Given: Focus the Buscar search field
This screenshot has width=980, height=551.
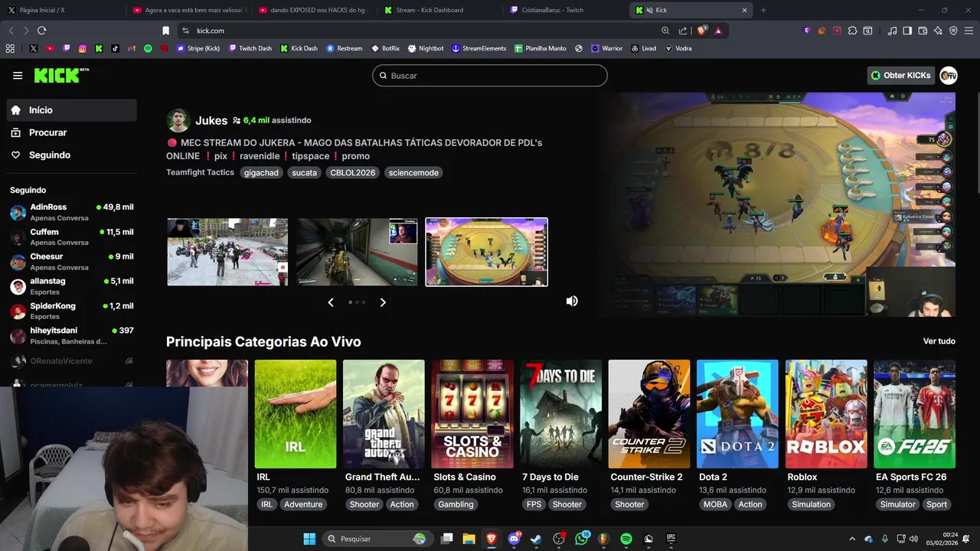Looking at the screenshot, I should (x=490, y=76).
